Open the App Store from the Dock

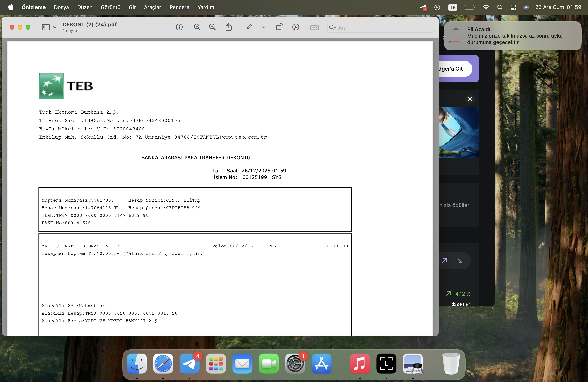click(x=321, y=364)
